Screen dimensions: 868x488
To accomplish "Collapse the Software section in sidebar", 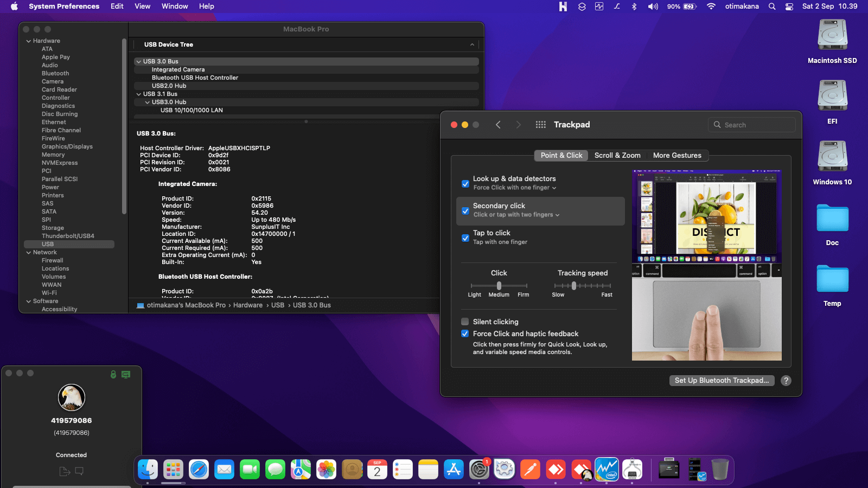I will click(x=28, y=301).
